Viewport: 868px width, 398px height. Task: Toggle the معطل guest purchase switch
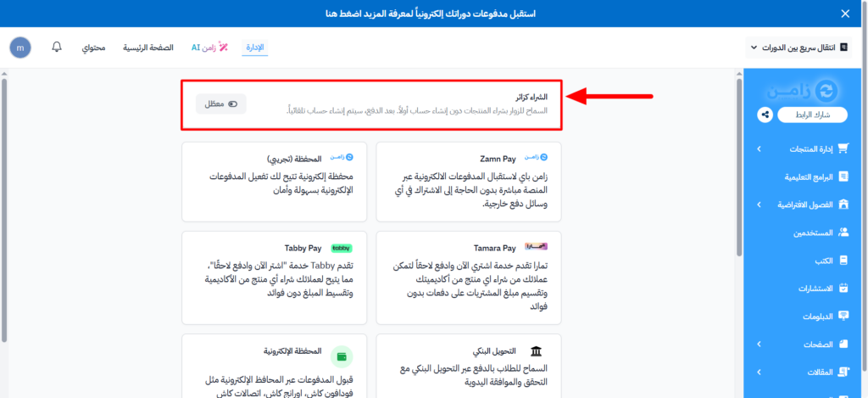pos(220,104)
